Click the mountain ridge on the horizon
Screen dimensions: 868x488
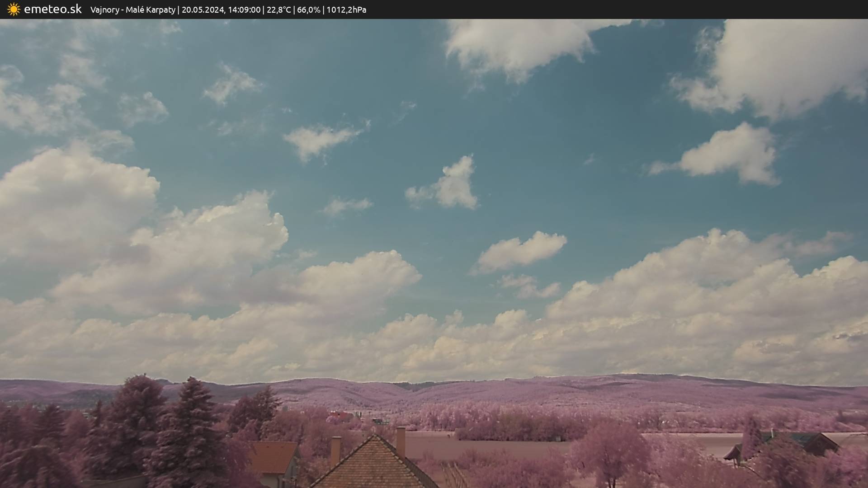pos(497,388)
